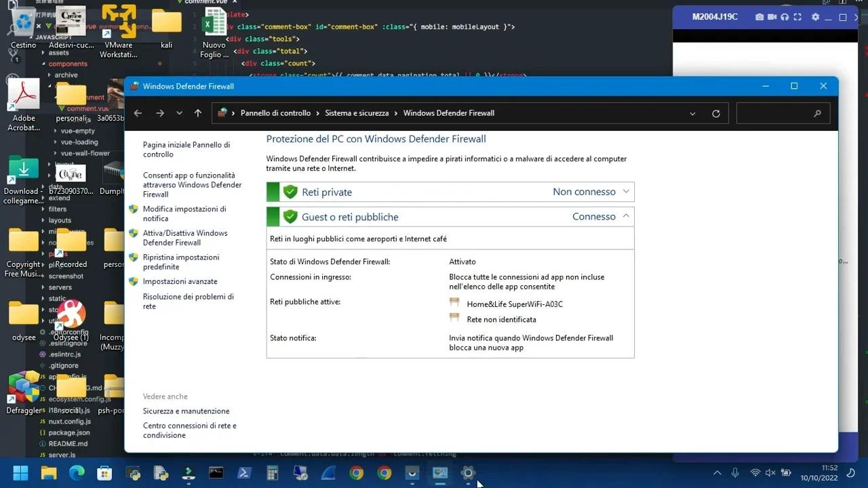Expand the Reti private section

[x=625, y=192]
